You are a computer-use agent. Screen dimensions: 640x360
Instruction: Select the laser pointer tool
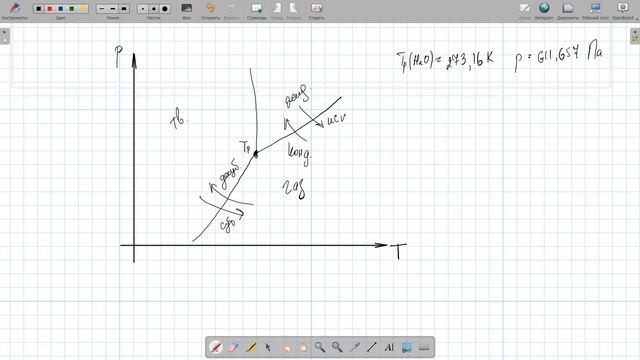pyautogui.click(x=354, y=347)
